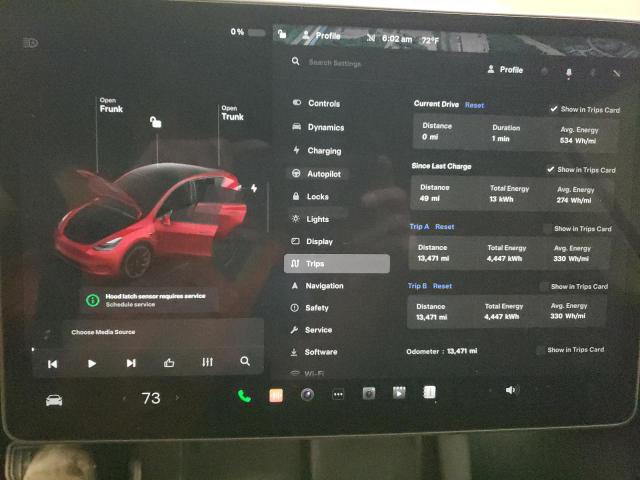640x480 pixels.
Task: Tap the Odometer 13,471 mi reading
Action: pos(442,351)
